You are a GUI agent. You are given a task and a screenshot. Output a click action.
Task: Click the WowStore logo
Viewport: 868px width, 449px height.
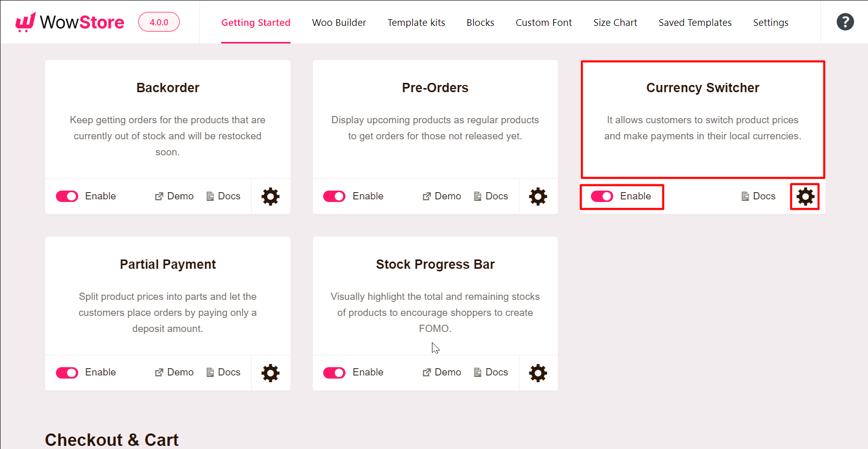(x=69, y=22)
